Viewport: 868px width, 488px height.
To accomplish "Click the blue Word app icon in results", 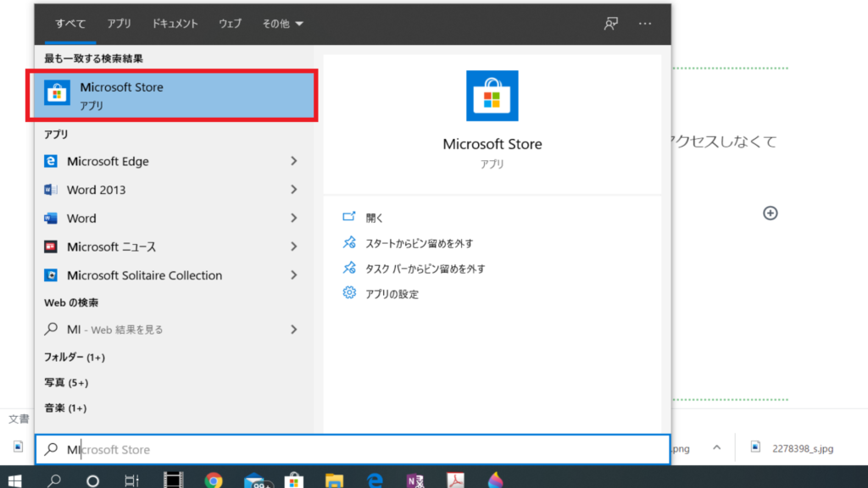I will 50,218.
